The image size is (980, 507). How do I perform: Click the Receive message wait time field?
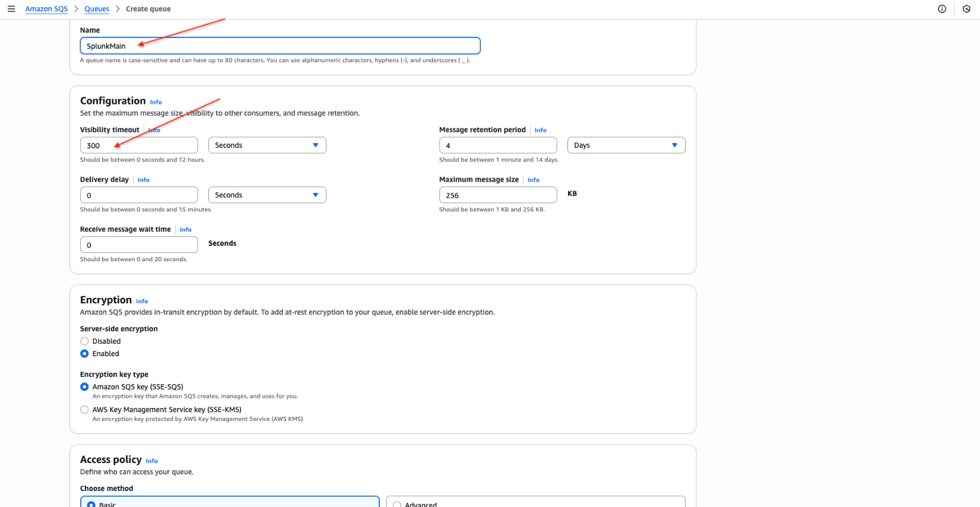[138, 245]
